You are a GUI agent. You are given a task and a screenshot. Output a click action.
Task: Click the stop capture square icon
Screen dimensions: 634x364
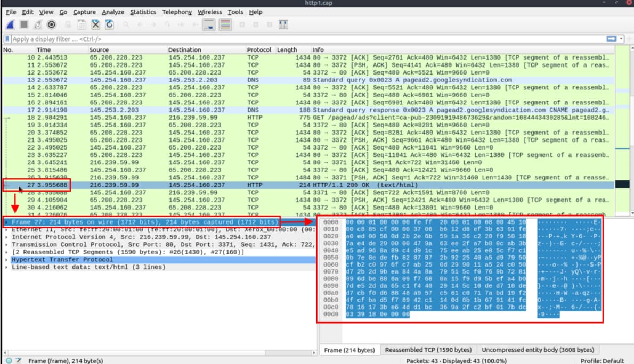tap(24, 24)
